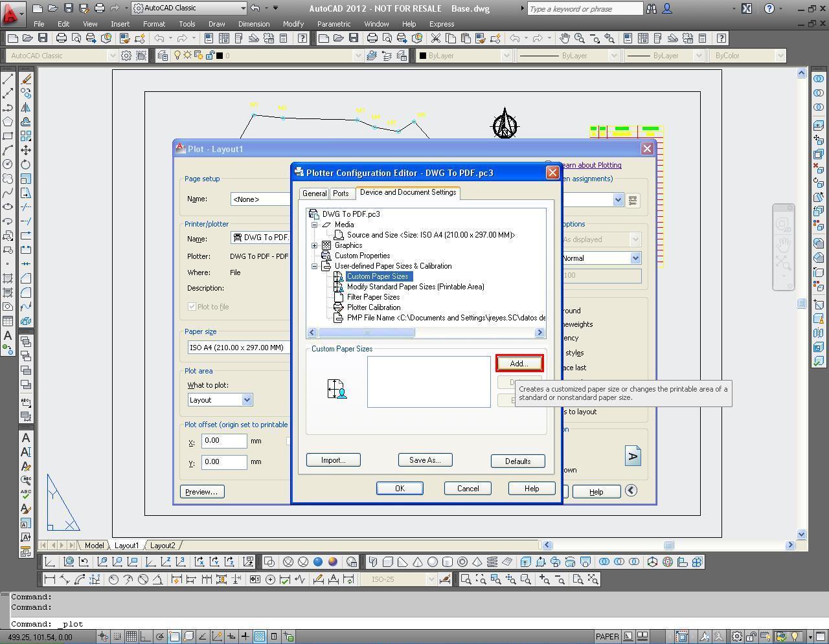Viewport: 829px width, 644px height.
Task: Open the What to plot dropdown
Action: (246, 400)
